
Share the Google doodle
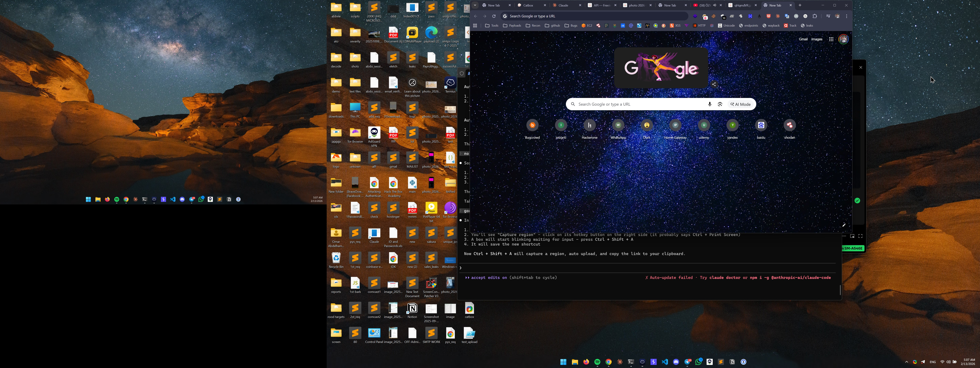(714, 84)
